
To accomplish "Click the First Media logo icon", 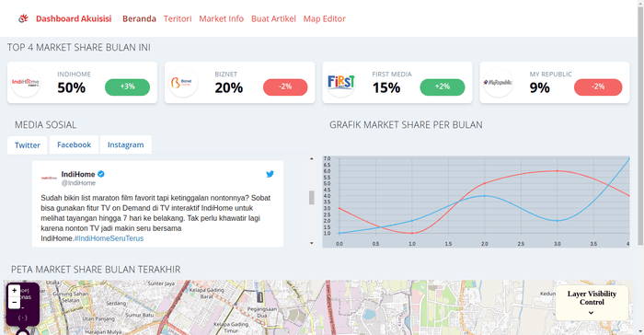I will click(340, 82).
